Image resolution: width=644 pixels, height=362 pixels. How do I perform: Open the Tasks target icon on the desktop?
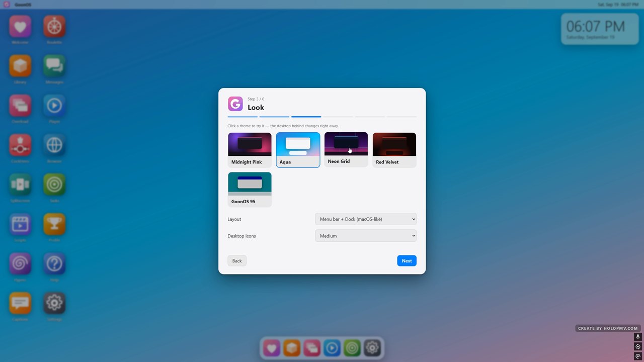click(x=54, y=185)
